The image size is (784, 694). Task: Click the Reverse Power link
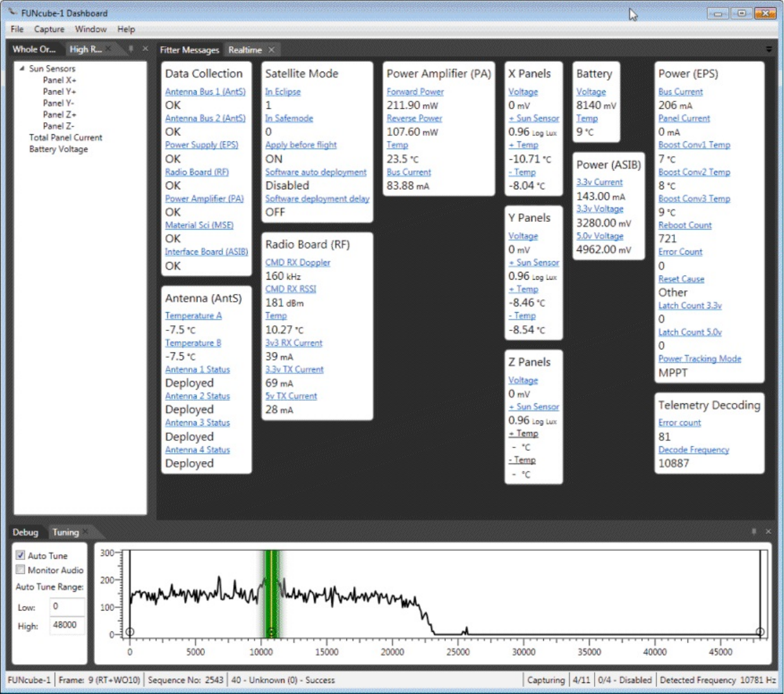point(414,118)
